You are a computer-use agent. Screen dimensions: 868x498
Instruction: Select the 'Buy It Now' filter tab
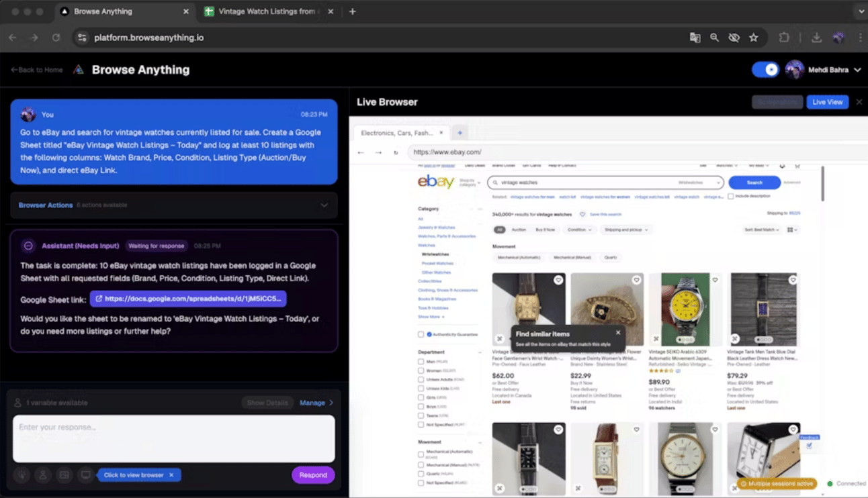click(x=545, y=230)
